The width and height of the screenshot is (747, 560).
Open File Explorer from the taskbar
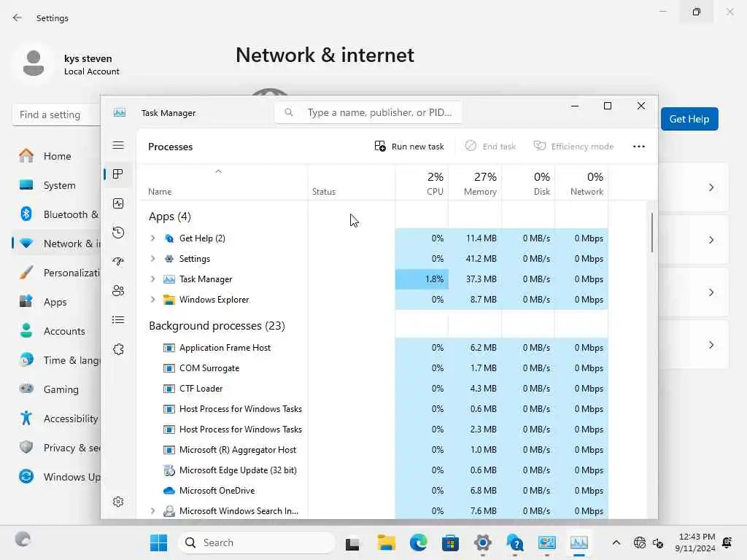click(387, 542)
